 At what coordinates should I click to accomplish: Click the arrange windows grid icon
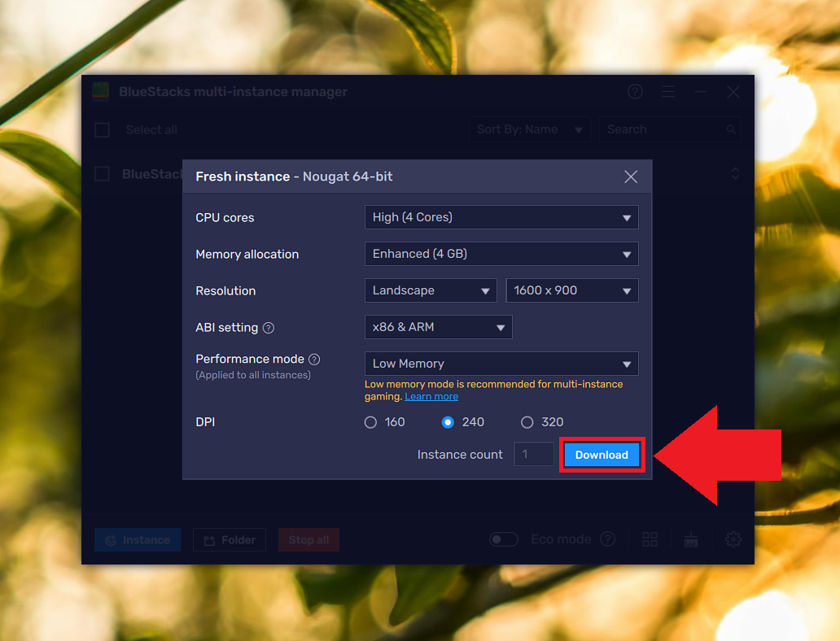[x=650, y=539]
